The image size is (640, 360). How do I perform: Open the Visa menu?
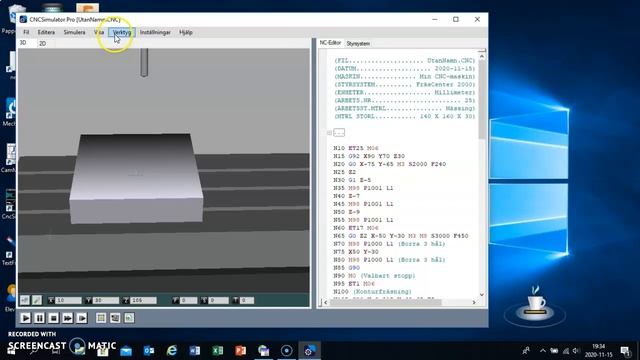(x=99, y=32)
